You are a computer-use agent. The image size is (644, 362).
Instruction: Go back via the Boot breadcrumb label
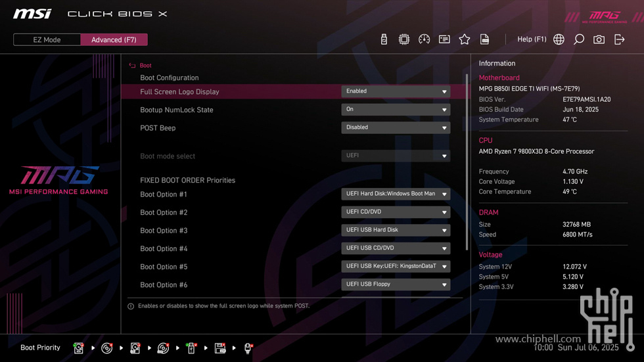(145, 65)
